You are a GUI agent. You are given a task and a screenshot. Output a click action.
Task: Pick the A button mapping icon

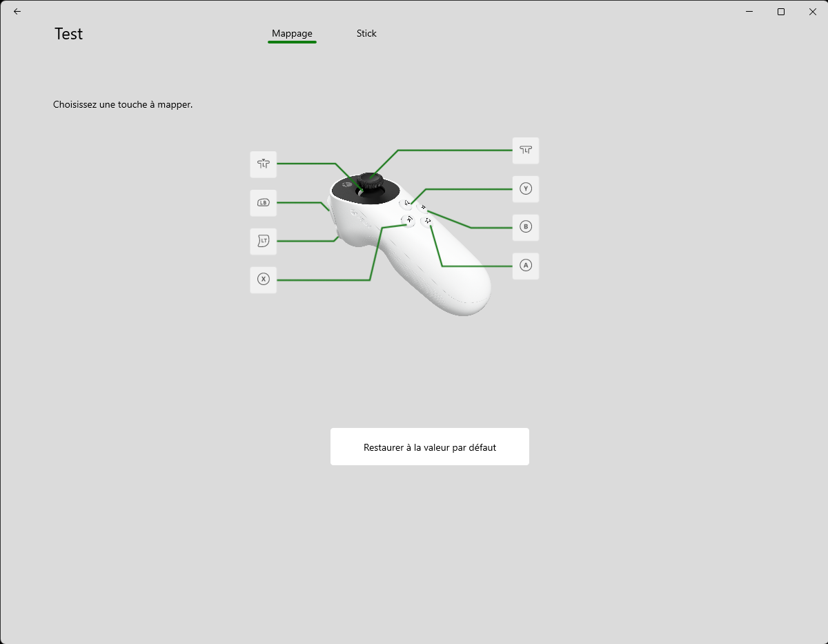[x=526, y=266]
